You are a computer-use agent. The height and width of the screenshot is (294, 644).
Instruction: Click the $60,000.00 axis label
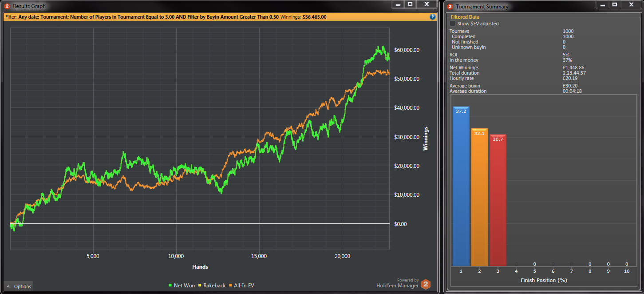(407, 50)
